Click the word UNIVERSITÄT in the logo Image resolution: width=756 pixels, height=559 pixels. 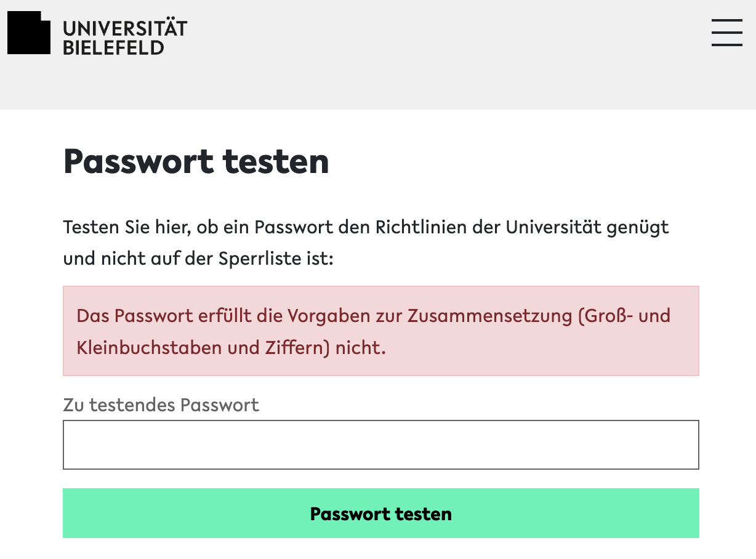(x=125, y=28)
